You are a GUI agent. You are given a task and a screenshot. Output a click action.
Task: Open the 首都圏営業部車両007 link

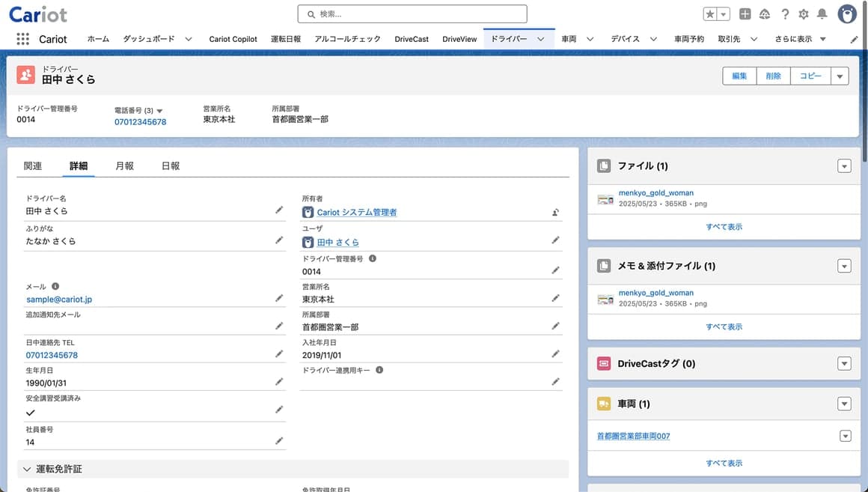(633, 436)
